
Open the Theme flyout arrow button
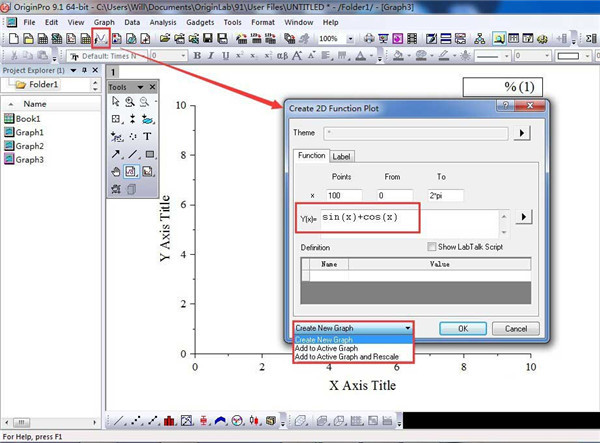(522, 132)
